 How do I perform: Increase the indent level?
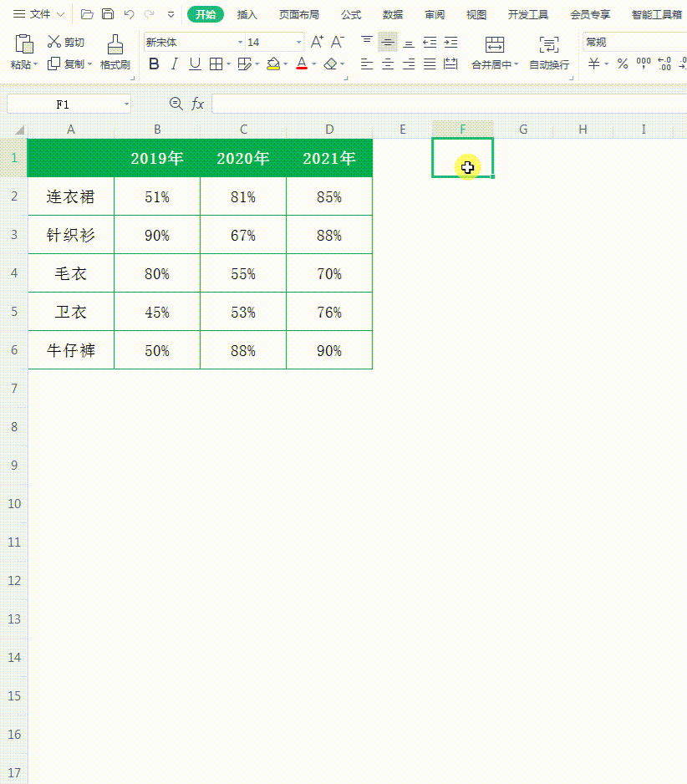450,42
